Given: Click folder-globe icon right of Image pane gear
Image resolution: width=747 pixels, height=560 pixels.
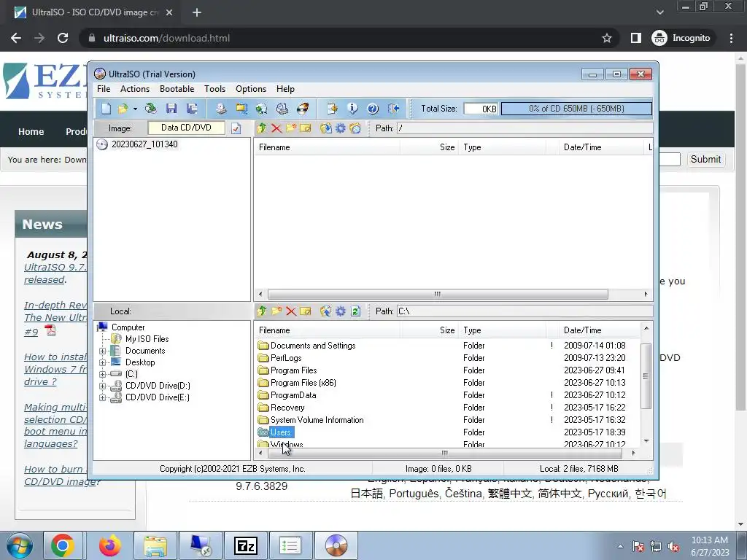Looking at the screenshot, I should click(355, 128).
